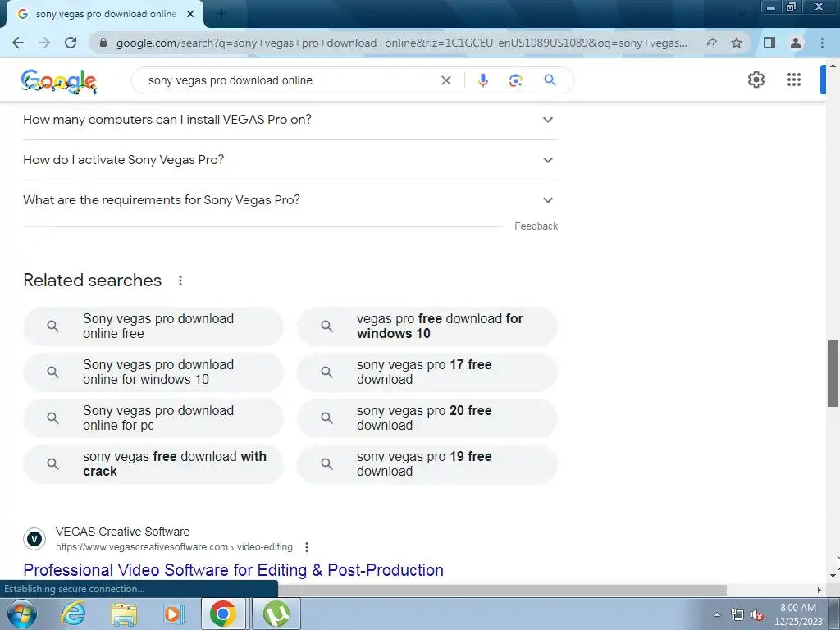Open Google quick settings gear icon

tap(756, 80)
